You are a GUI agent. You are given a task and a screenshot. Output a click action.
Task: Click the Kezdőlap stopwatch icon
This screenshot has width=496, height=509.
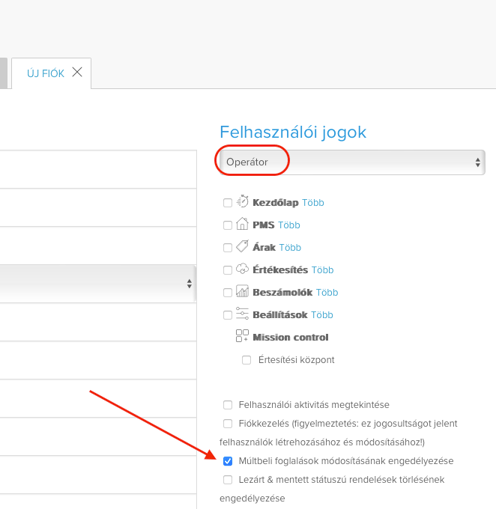[242, 202]
